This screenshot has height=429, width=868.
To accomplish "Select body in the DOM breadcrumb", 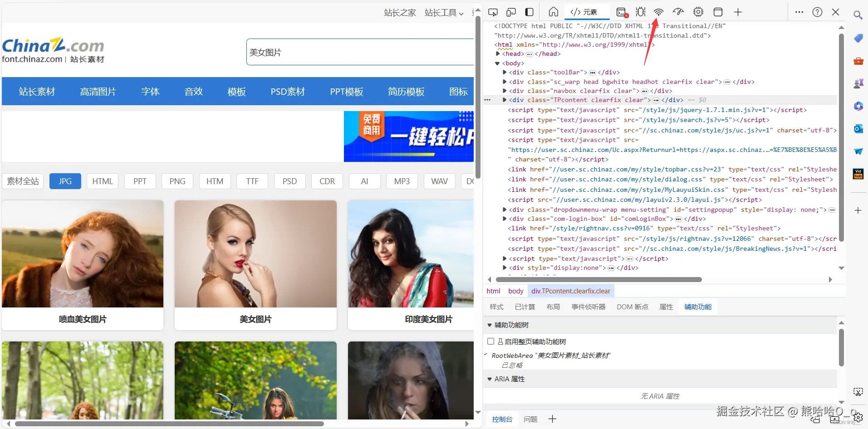I will coord(515,291).
